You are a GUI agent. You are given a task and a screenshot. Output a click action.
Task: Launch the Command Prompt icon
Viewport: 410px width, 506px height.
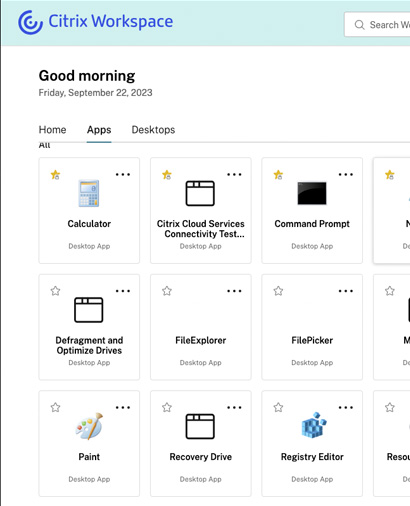(312, 193)
